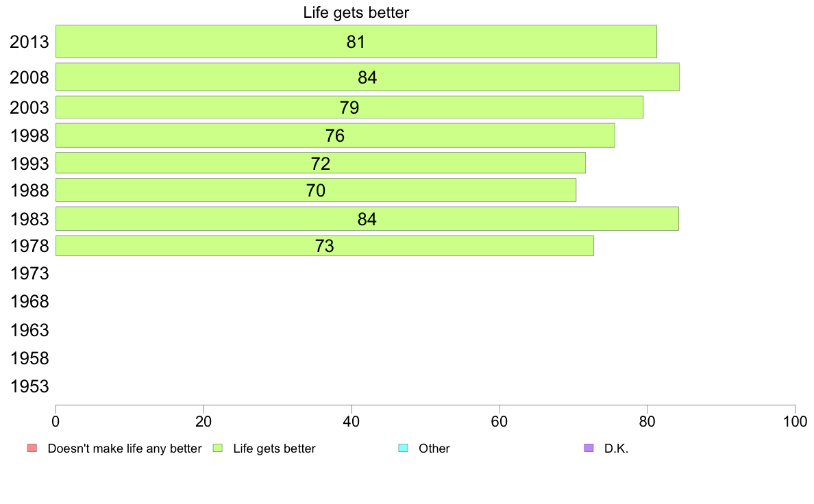Click the 'Other' legend text
The image size is (814, 504).
(434, 449)
